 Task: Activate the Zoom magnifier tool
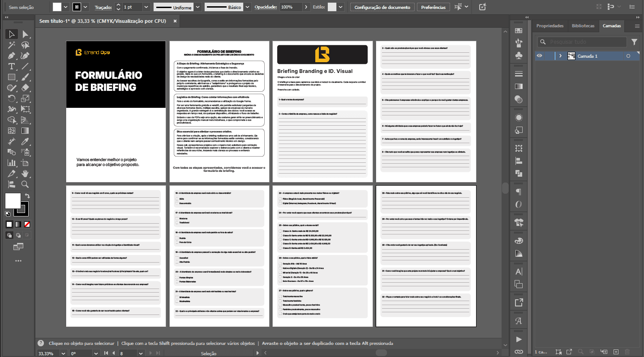(26, 184)
